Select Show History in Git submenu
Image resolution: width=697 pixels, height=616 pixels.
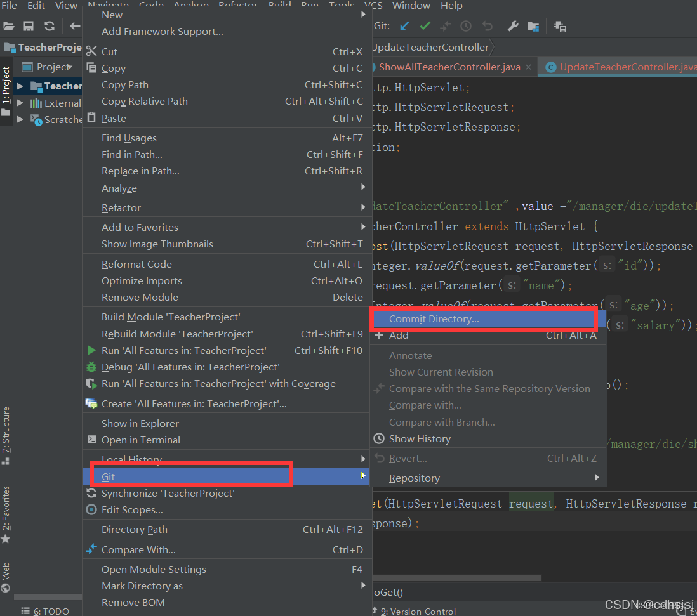[x=488, y=439]
